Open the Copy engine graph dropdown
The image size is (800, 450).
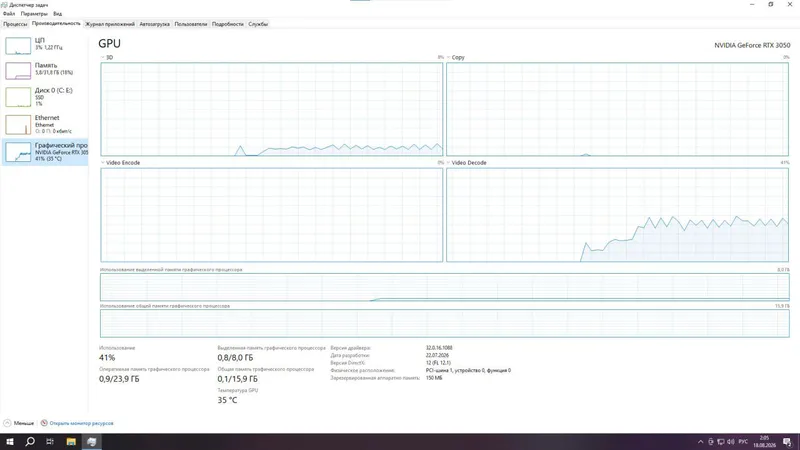pos(448,58)
